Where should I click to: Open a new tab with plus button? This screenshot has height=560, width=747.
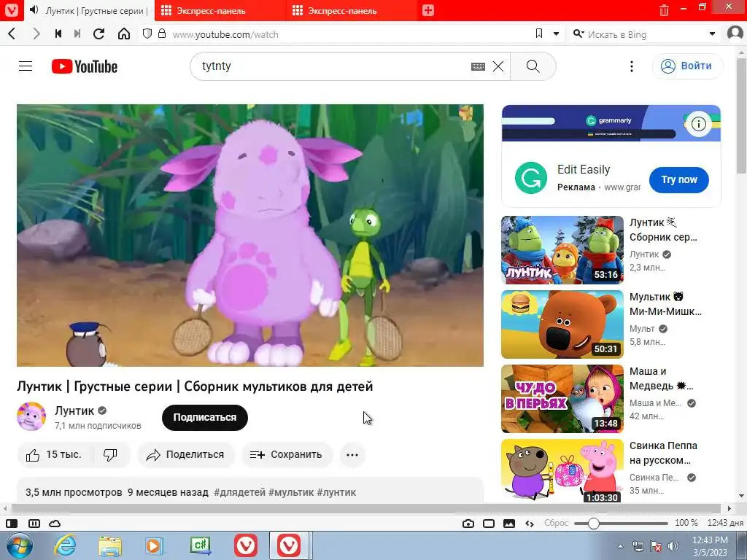point(427,10)
